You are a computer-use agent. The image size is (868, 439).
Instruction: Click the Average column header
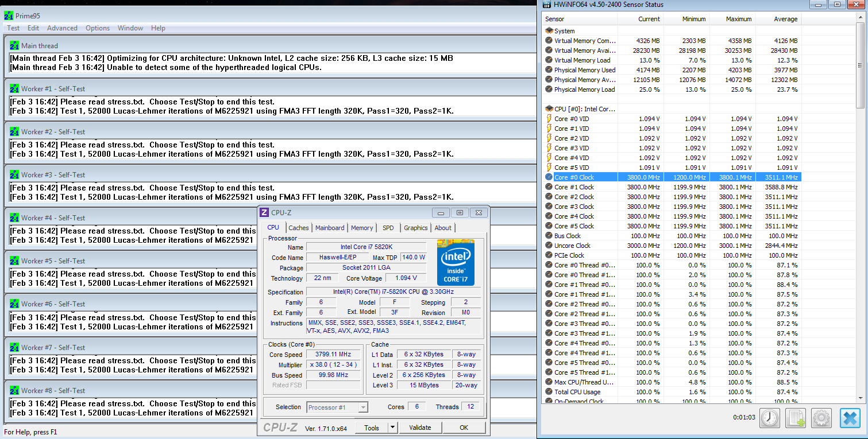[778, 19]
